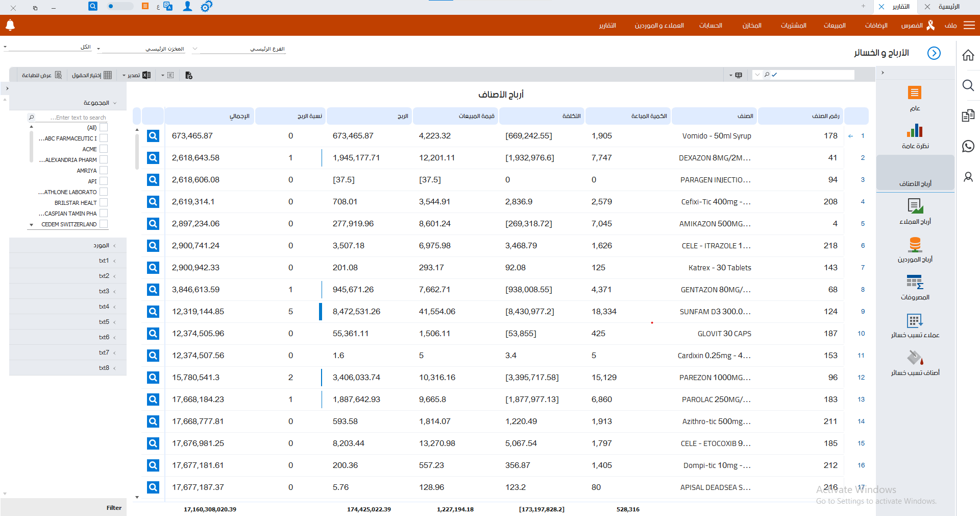Image resolution: width=980 pixels, height=516 pixels.
Task: View details for Vomido 50ml Syrup row
Action: click(x=153, y=136)
